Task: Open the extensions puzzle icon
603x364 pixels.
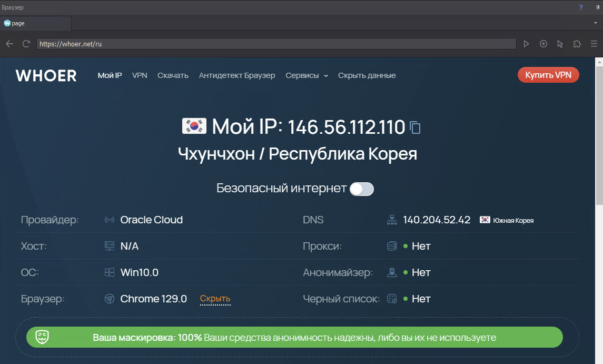Action: (x=577, y=44)
